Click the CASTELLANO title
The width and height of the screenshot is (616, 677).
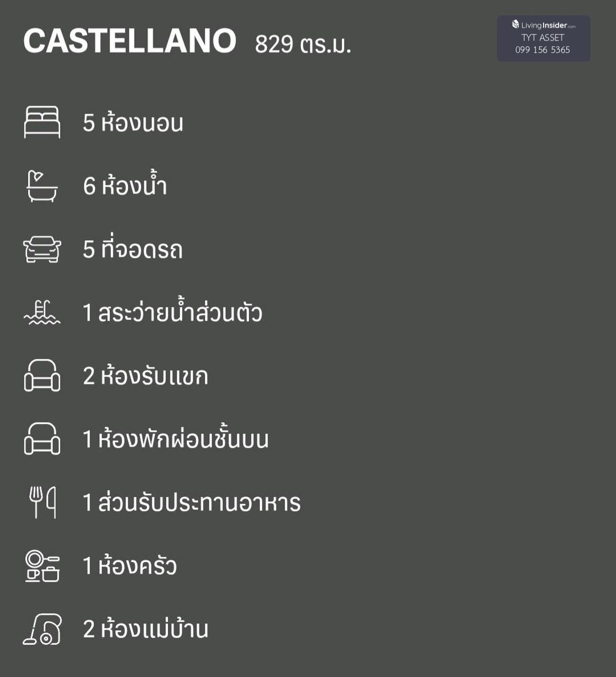point(129,41)
